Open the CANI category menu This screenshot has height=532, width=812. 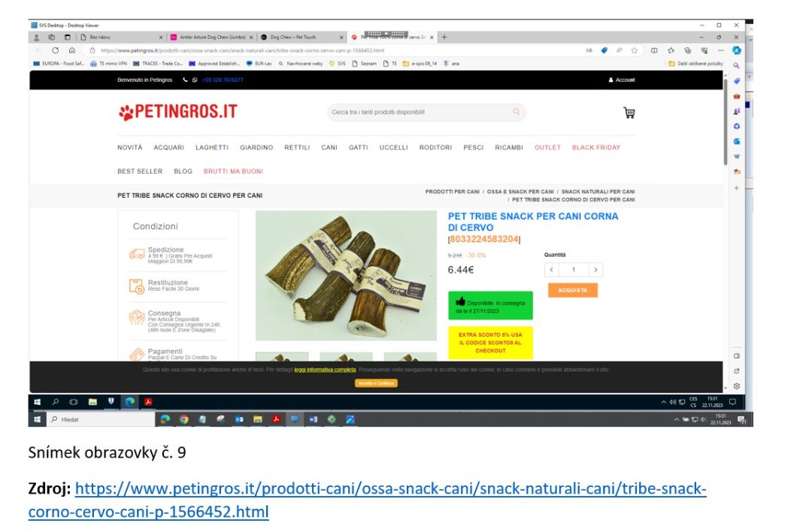(x=329, y=147)
